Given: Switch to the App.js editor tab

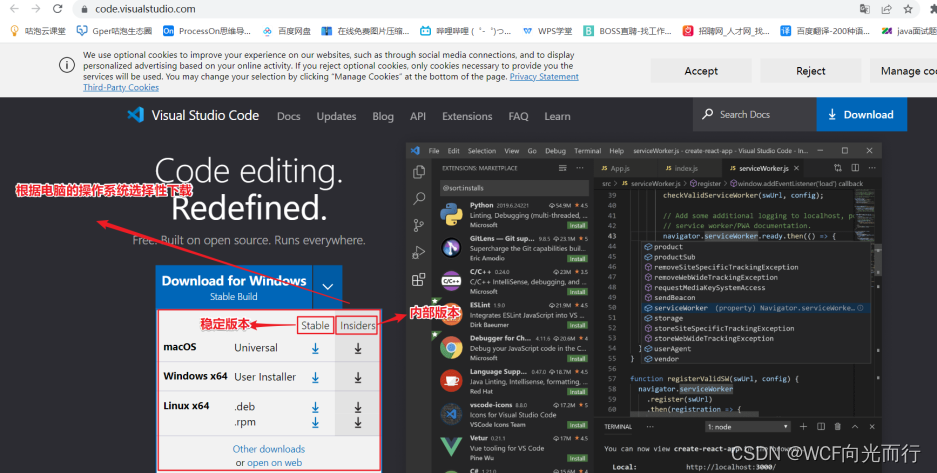Looking at the screenshot, I should point(616,168).
